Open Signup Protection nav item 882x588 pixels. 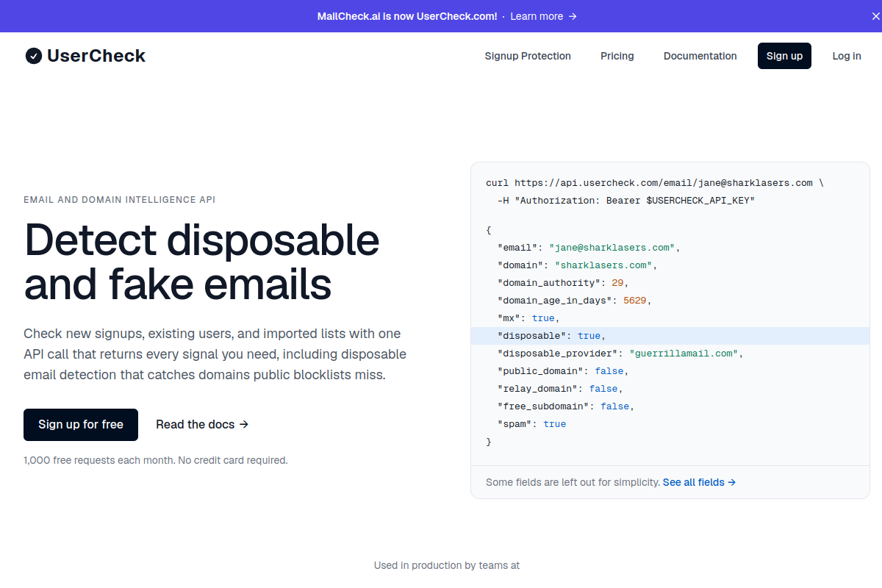click(x=528, y=56)
